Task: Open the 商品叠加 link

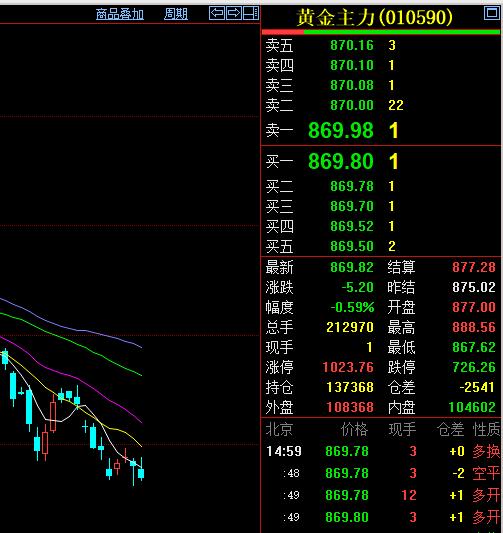Action: click(120, 14)
